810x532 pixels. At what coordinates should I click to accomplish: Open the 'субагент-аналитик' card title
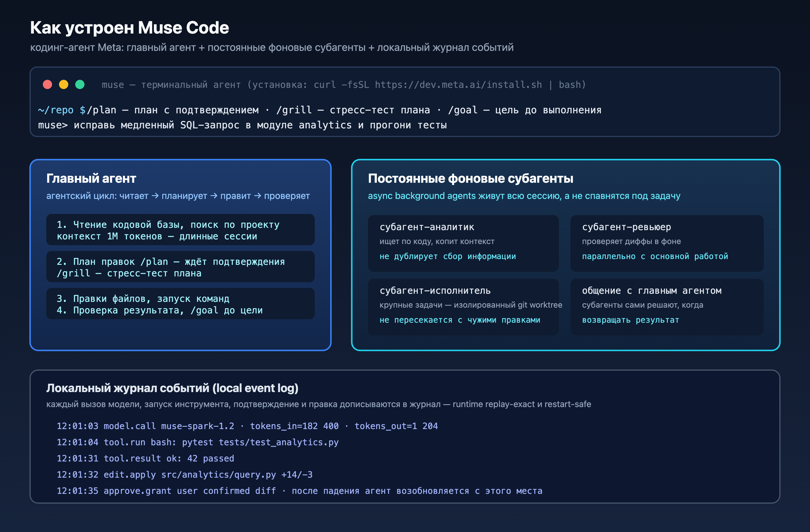(427, 227)
